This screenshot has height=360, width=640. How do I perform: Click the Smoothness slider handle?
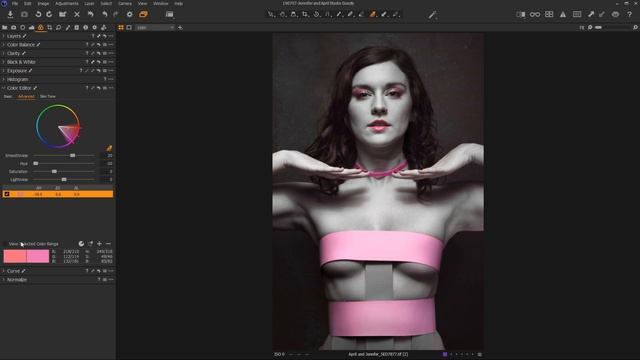72,156
